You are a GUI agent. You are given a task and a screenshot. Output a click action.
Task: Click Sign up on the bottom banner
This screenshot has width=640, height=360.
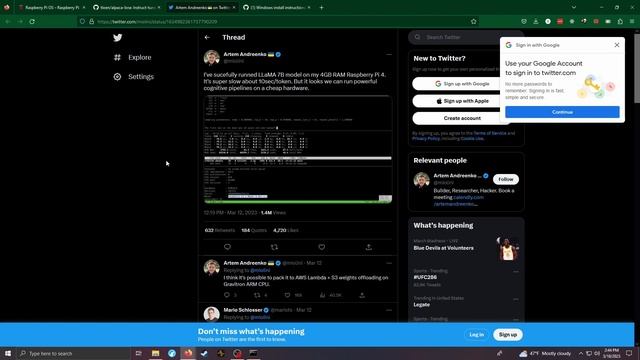pyautogui.click(x=508, y=335)
